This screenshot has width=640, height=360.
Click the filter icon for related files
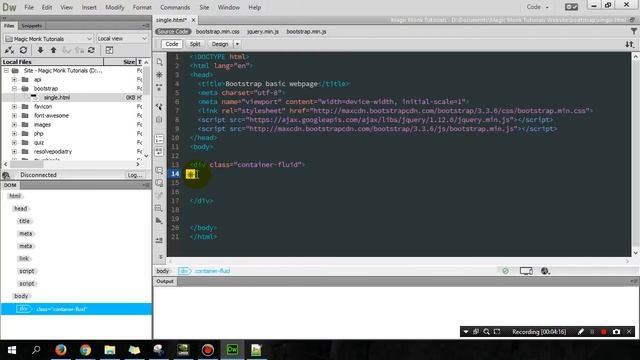pyautogui.click(x=633, y=31)
